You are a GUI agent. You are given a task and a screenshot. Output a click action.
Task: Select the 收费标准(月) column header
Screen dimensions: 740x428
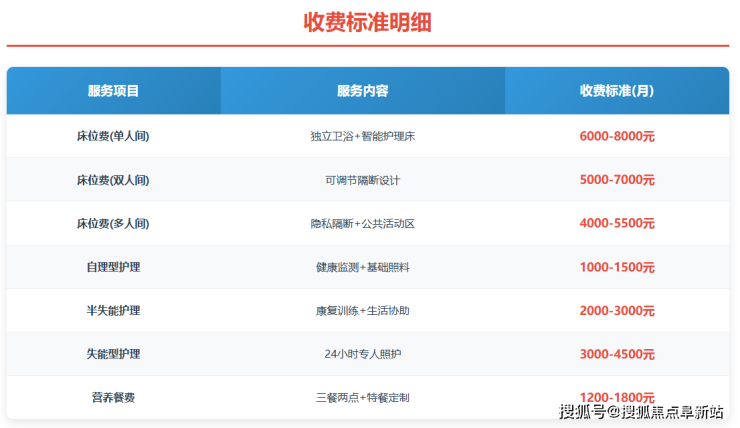click(x=616, y=91)
